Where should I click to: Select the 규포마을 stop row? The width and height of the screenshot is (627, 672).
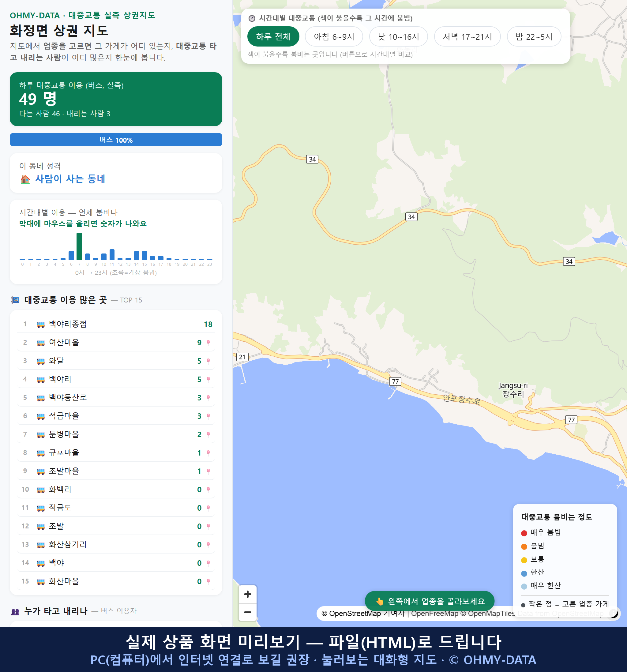(116, 453)
